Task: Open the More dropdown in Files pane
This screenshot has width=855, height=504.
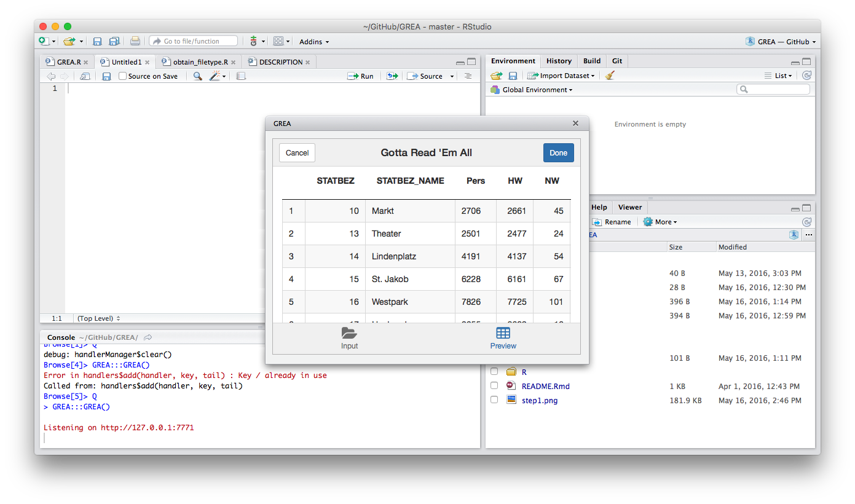Action: tap(660, 222)
